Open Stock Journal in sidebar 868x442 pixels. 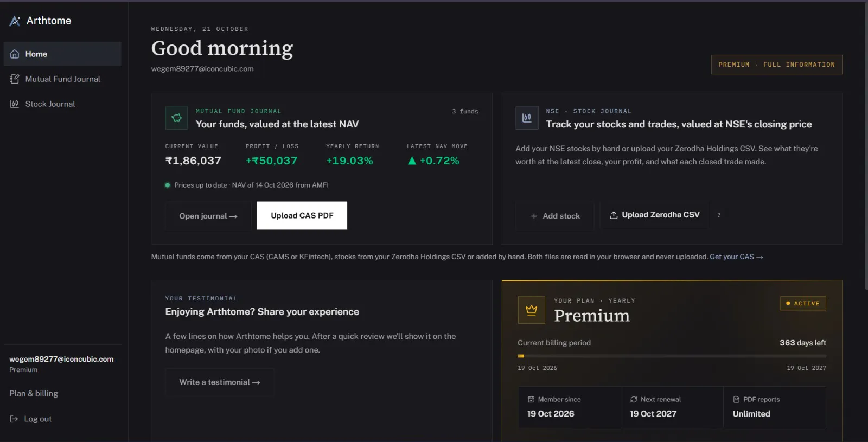pos(62,104)
